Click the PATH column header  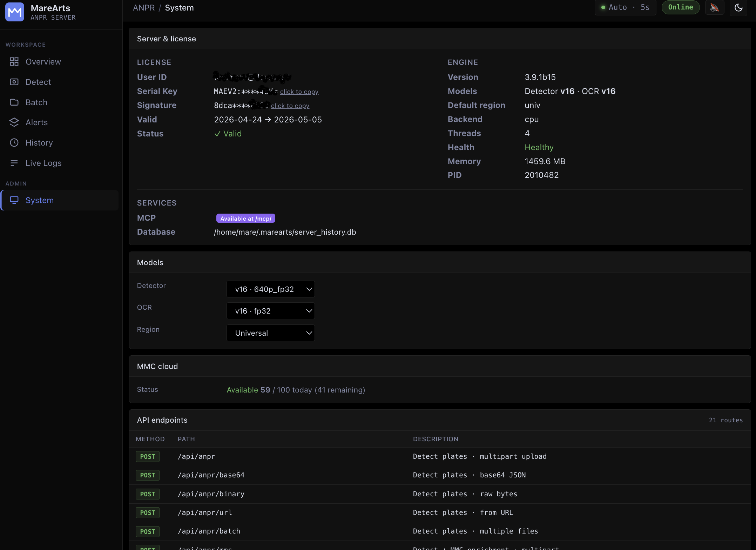186,439
